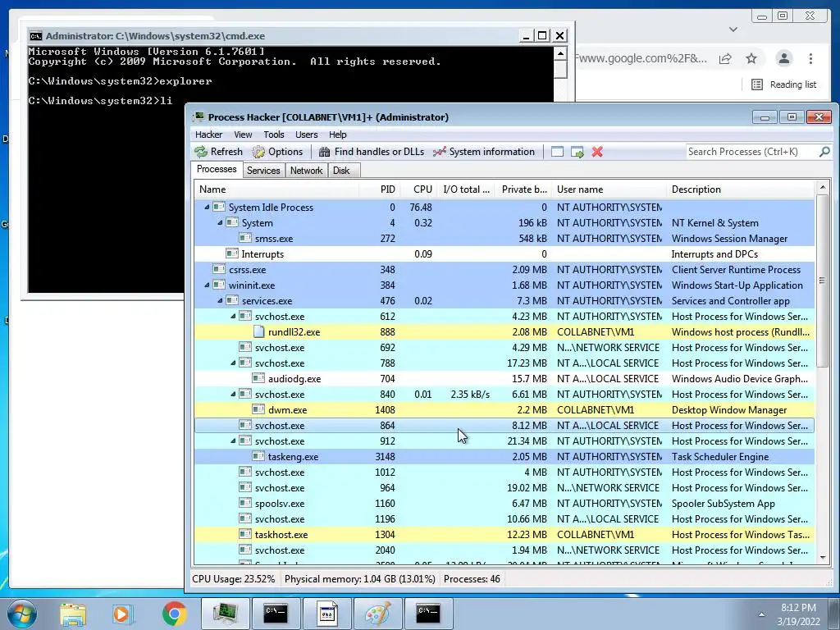840x630 pixels.
Task: Sort by the Private bytes column header
Action: click(x=523, y=189)
